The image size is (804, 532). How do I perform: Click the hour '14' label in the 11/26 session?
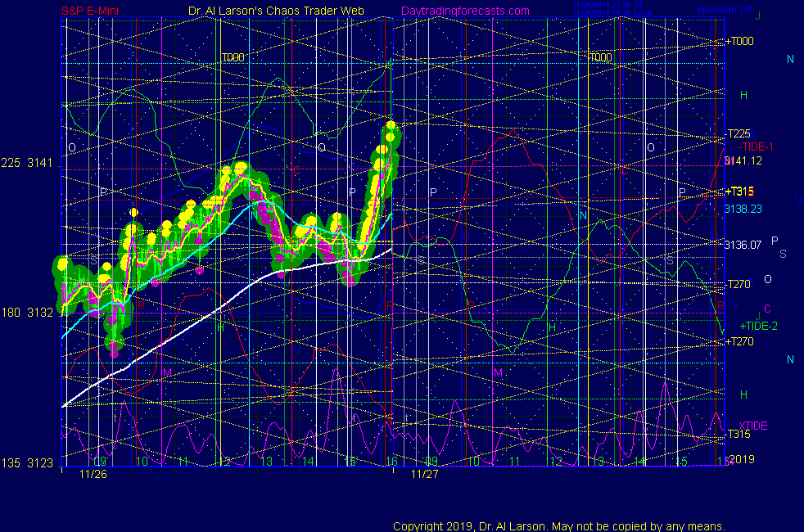pyautogui.click(x=308, y=462)
